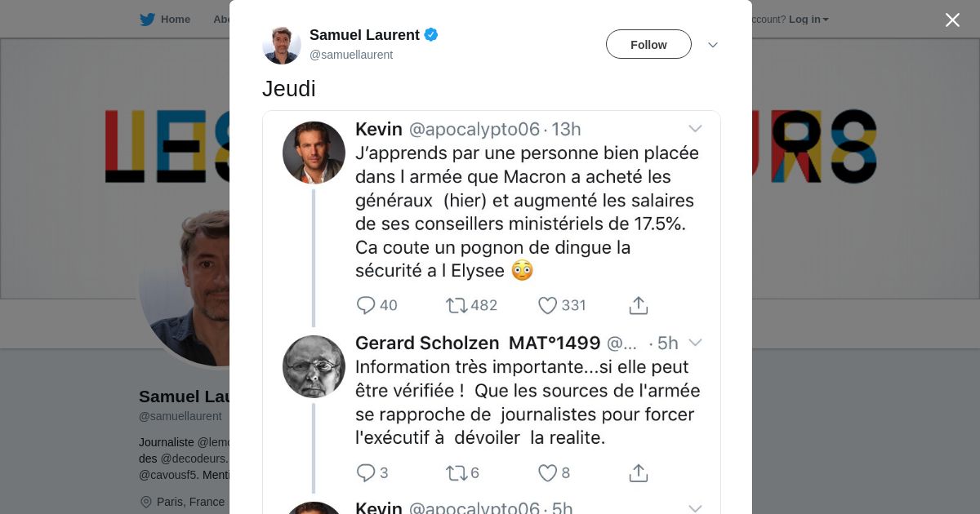This screenshot has width=980, height=514.
Task: Follow Samuel Laurent
Action: 648,45
